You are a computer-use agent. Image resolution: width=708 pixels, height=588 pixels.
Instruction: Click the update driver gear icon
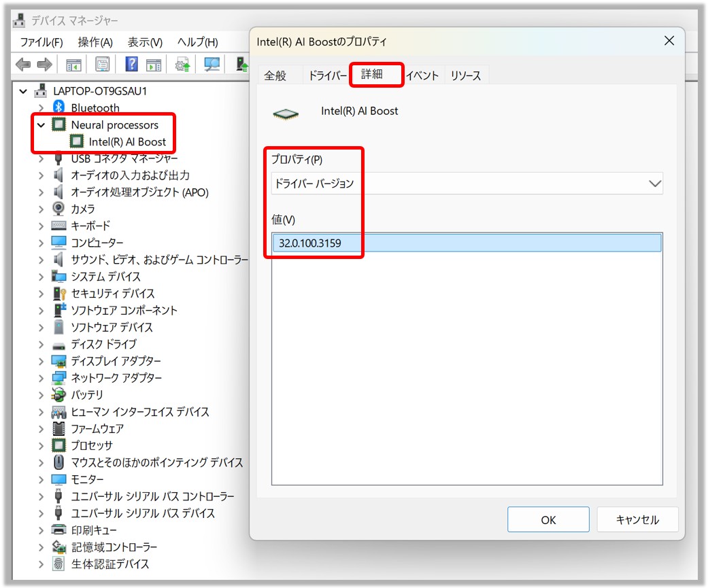[183, 65]
